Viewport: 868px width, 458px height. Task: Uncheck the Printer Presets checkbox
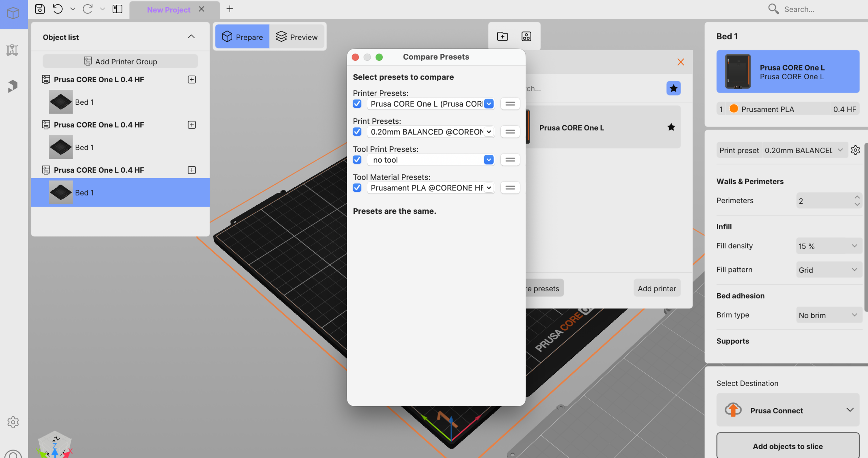pos(357,104)
